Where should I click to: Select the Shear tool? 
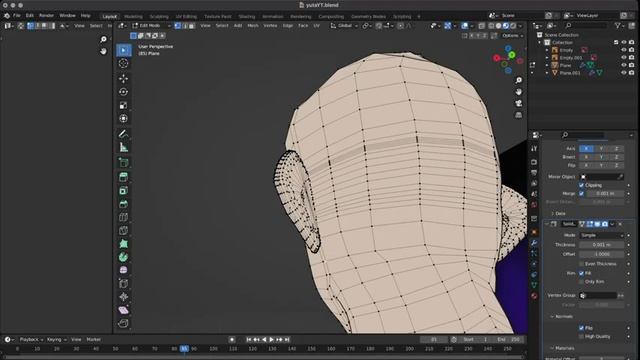(123, 310)
